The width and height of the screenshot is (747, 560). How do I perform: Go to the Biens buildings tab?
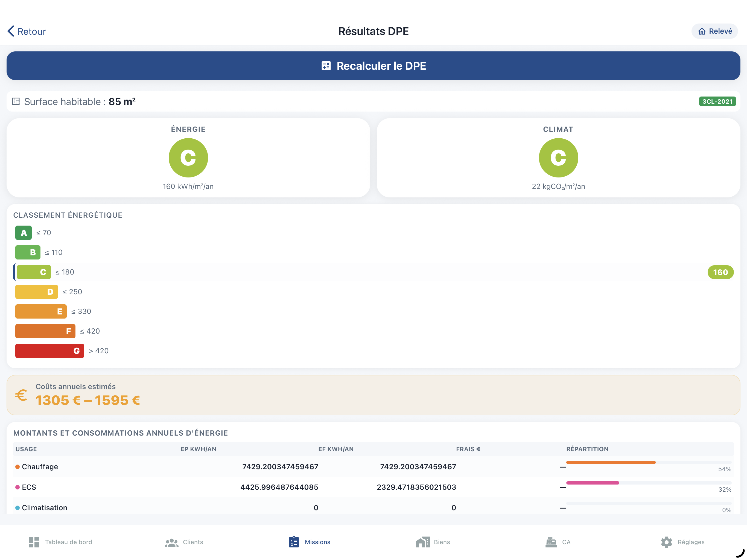(x=433, y=542)
